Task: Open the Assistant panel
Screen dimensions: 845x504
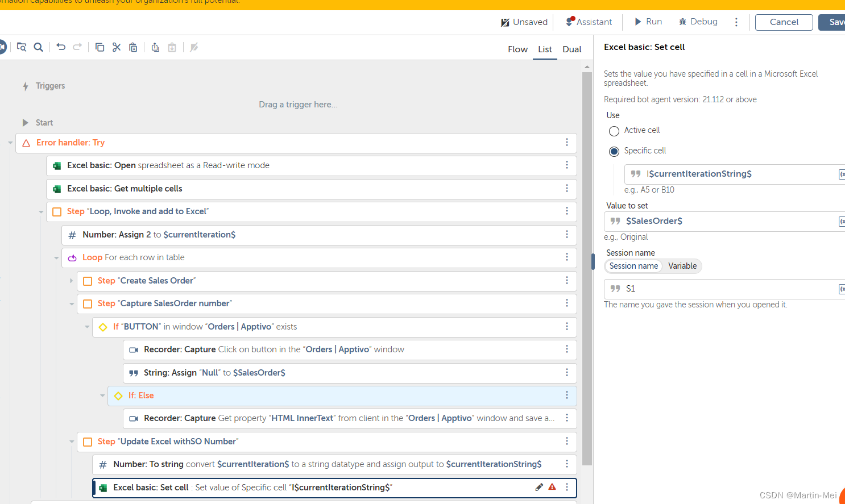Action: coord(589,22)
